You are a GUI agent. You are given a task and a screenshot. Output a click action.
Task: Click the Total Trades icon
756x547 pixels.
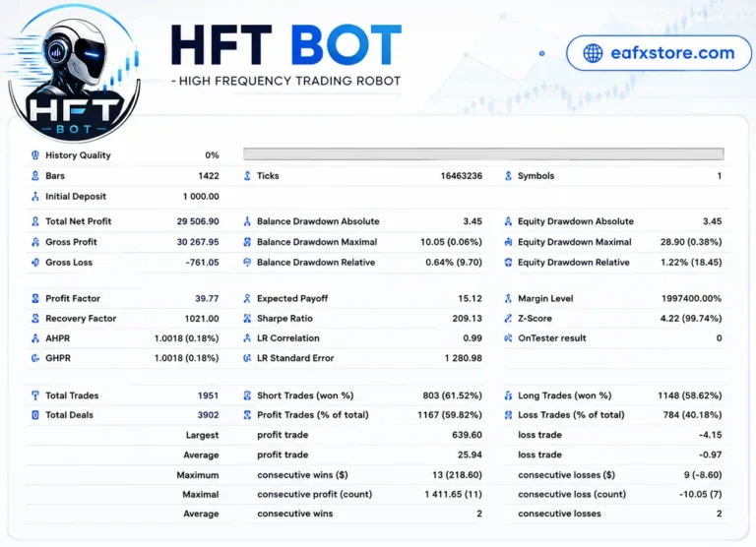pos(35,395)
